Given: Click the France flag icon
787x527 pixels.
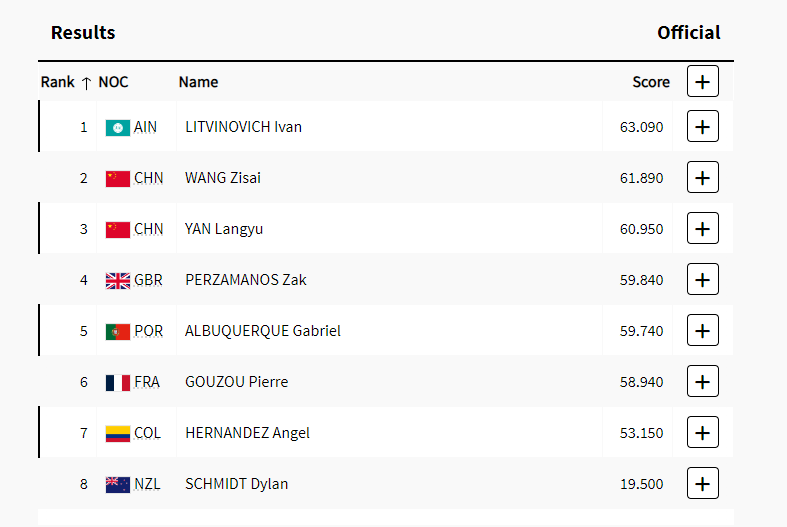Looking at the screenshot, I should pos(118,383).
